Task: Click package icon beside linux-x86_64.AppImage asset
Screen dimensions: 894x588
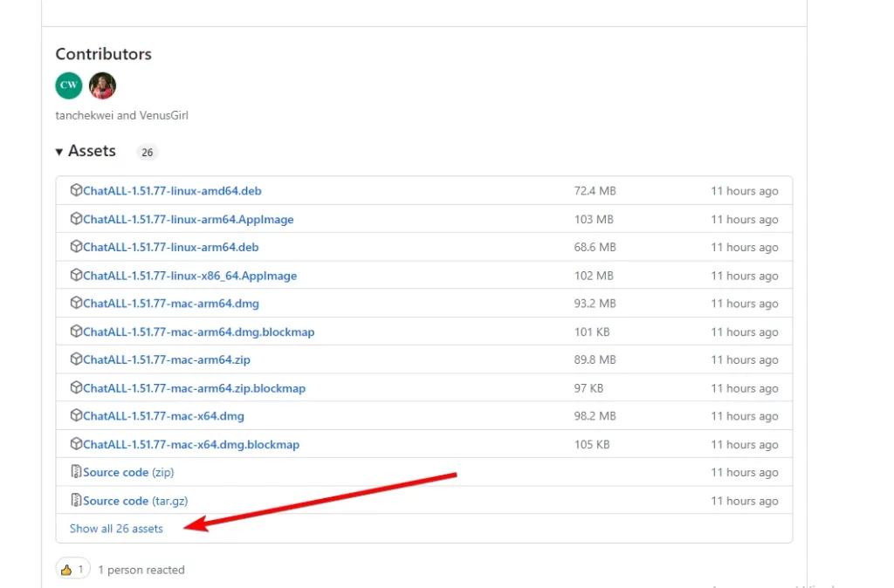Action: [x=76, y=275]
